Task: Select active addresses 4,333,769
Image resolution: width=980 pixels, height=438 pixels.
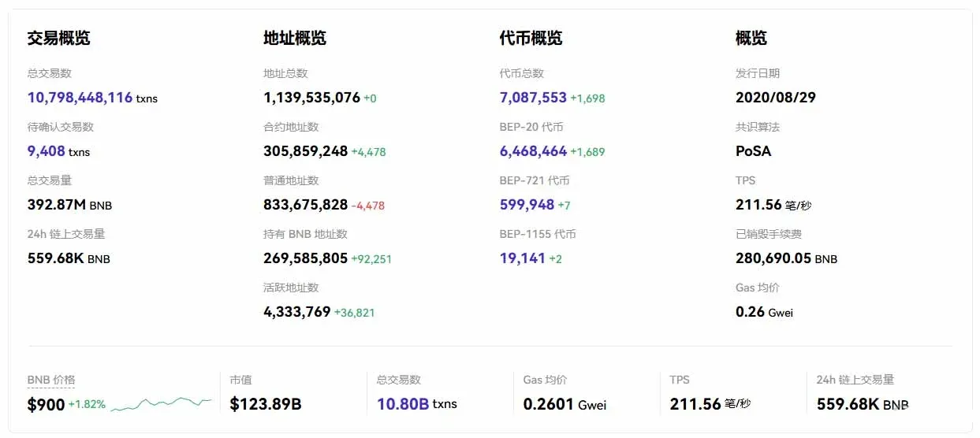Action: [x=296, y=312]
